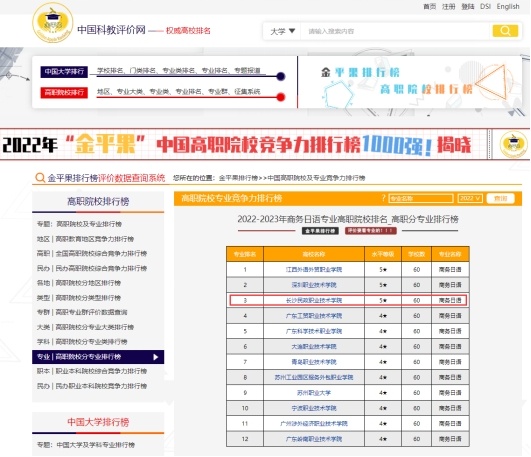
Task: Select 中国大学排行 navigation tab
Action: [64, 72]
